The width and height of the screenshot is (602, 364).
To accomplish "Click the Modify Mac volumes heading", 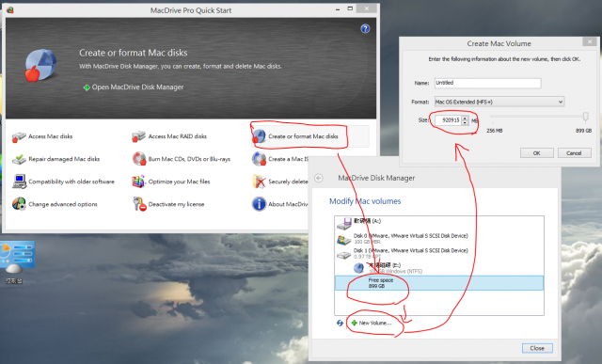I will [x=365, y=201].
